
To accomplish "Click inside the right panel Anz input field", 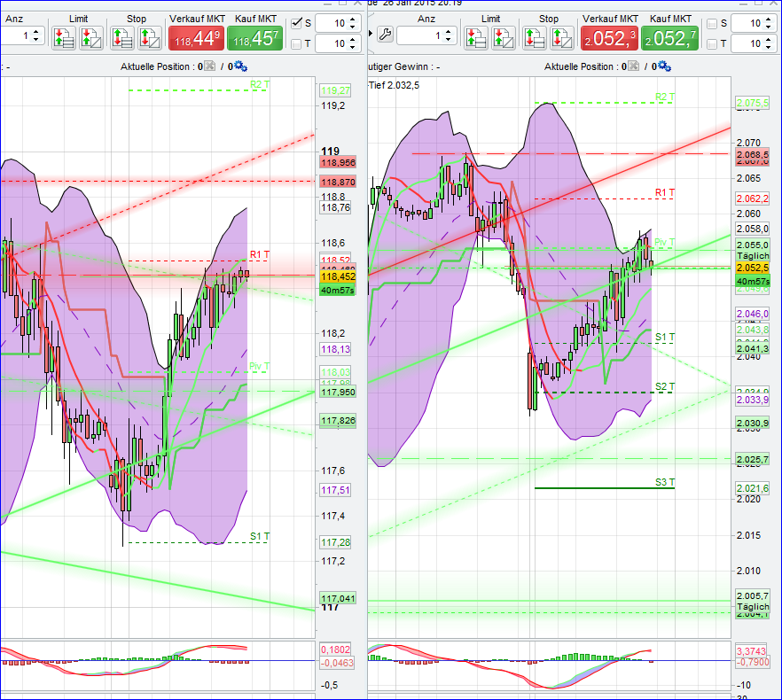I will point(423,34).
